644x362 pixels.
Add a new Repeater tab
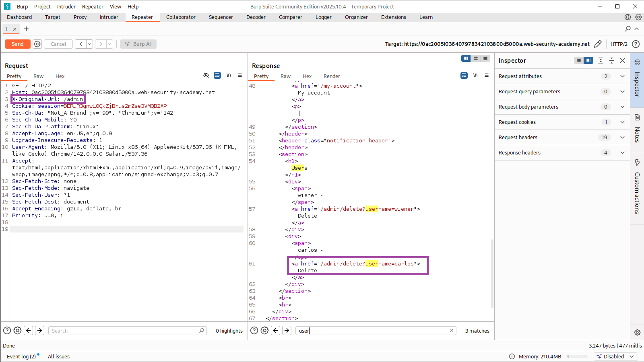pyautogui.click(x=27, y=29)
